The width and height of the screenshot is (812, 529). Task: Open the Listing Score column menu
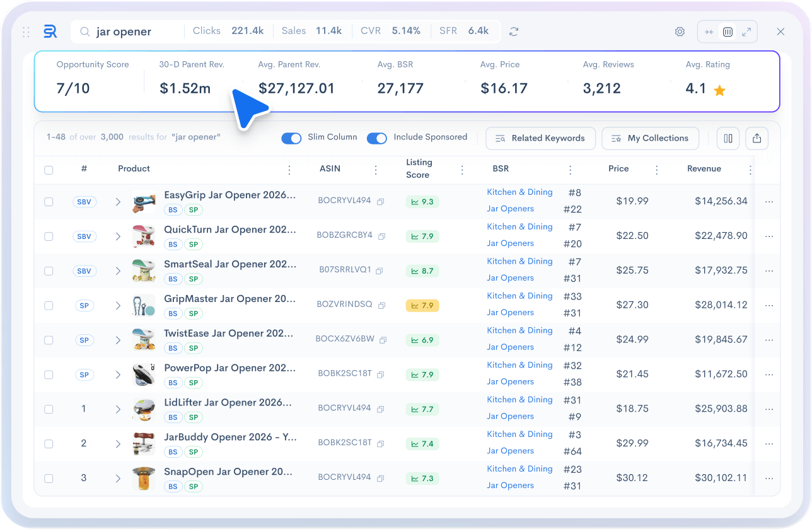coord(462,170)
